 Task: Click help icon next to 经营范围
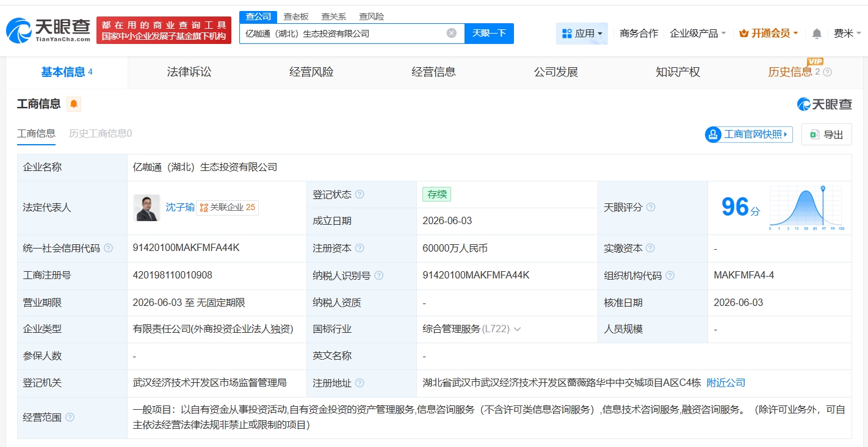point(70,417)
